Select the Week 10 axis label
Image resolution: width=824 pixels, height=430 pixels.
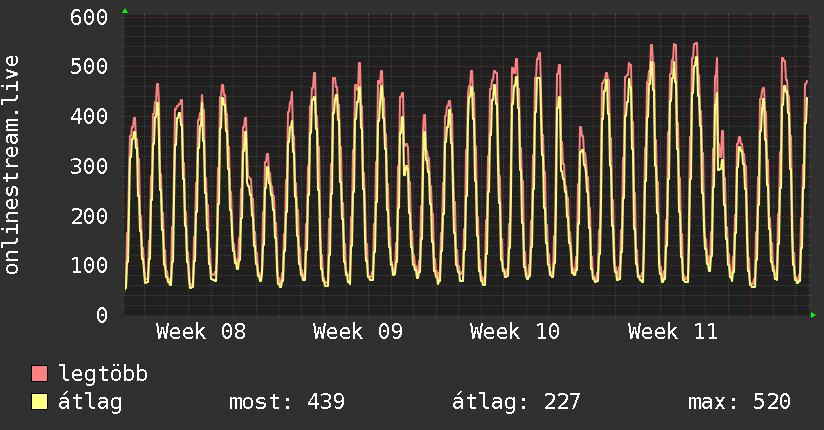515,332
